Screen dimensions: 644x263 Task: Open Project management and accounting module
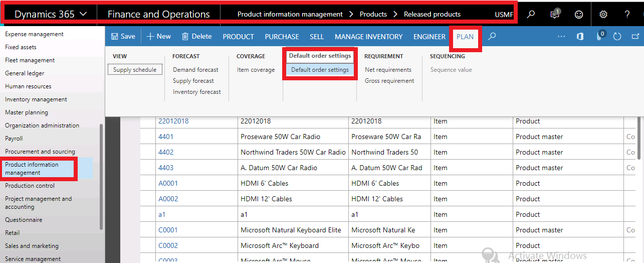(39, 203)
